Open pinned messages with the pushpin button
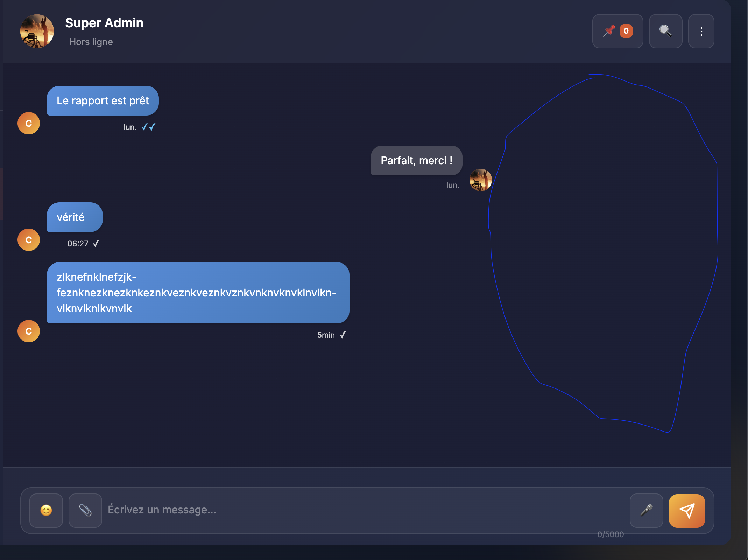 [618, 31]
